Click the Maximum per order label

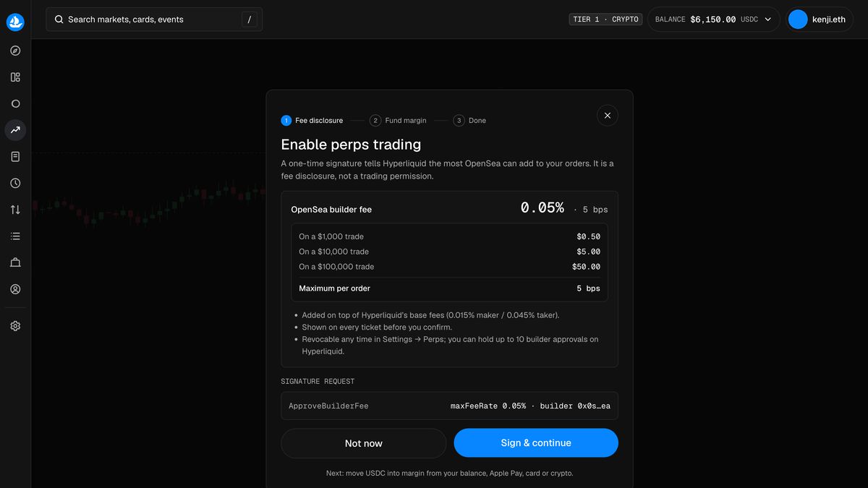coord(334,288)
